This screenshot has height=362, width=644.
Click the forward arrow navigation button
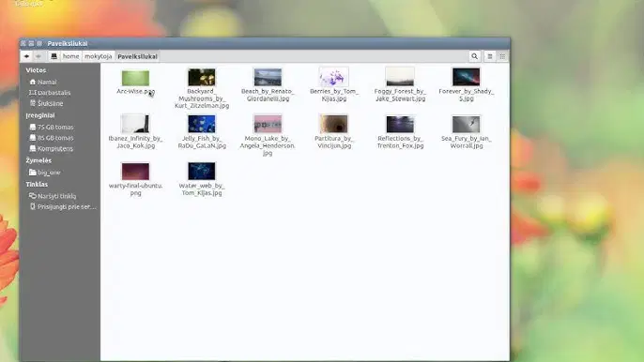[x=38, y=56]
